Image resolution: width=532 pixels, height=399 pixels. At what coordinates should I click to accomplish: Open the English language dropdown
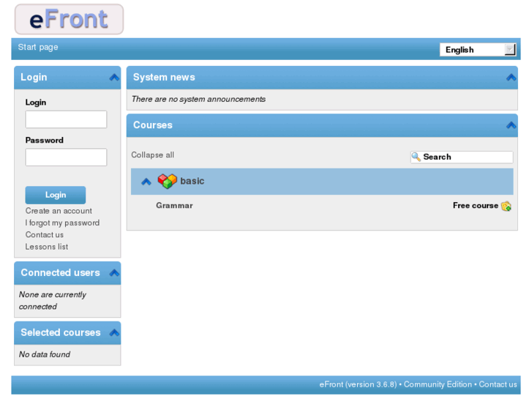pos(478,50)
